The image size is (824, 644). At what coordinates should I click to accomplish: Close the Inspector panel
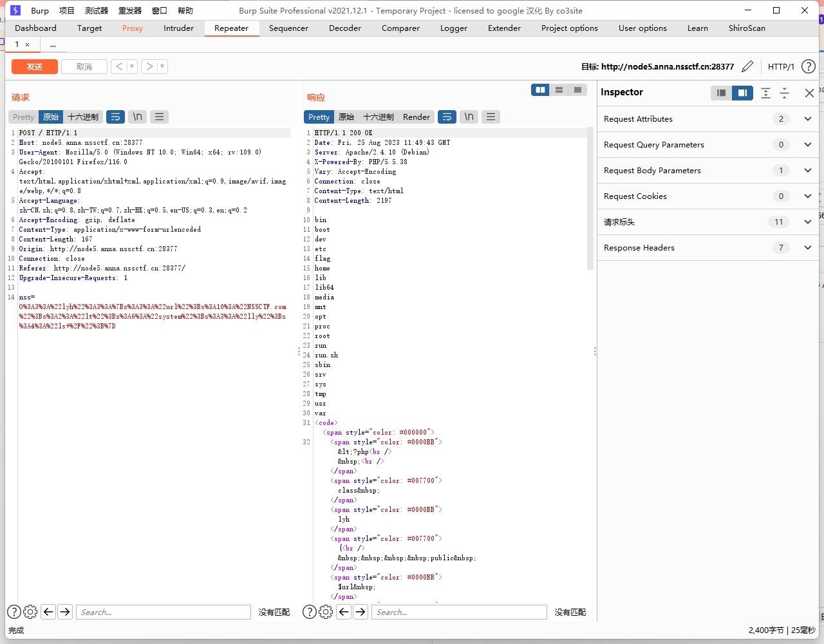[809, 93]
